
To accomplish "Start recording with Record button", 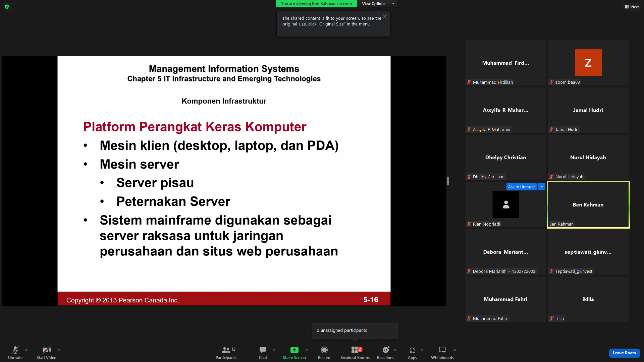I will click(324, 353).
